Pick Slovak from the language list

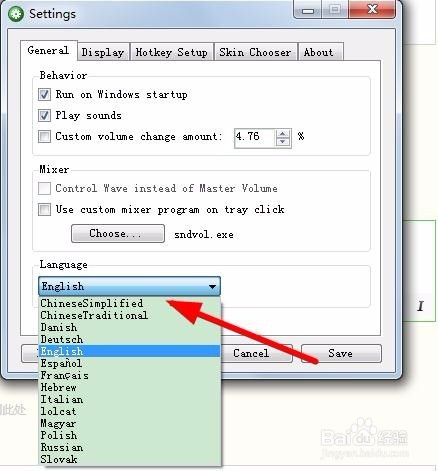click(x=130, y=459)
